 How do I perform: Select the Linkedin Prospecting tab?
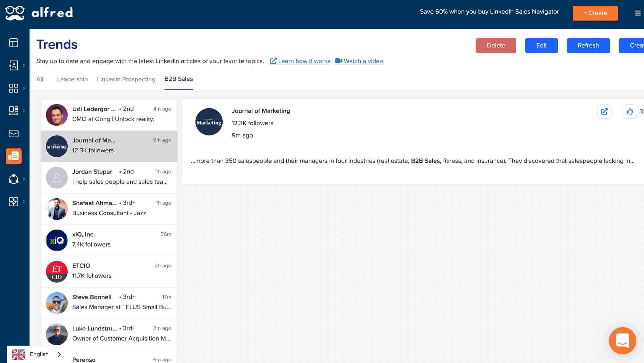pos(126,79)
